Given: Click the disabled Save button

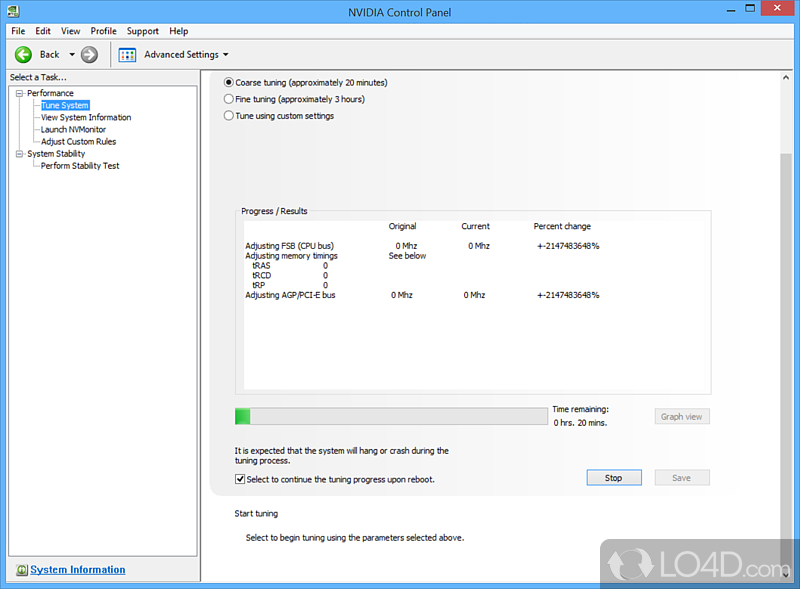Looking at the screenshot, I should click(x=682, y=478).
